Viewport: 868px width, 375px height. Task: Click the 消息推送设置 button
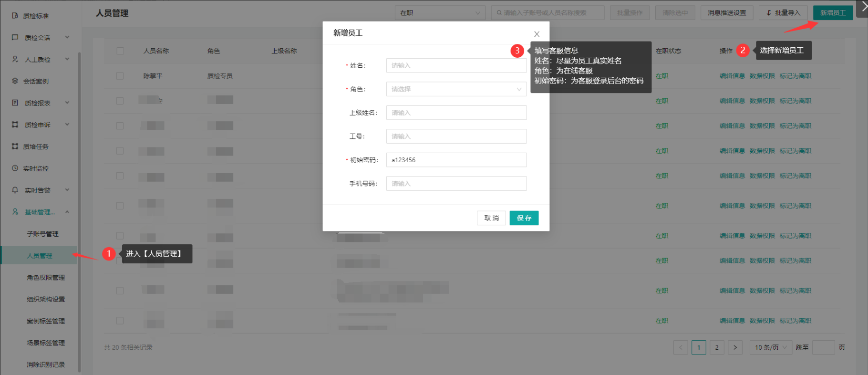tap(727, 13)
